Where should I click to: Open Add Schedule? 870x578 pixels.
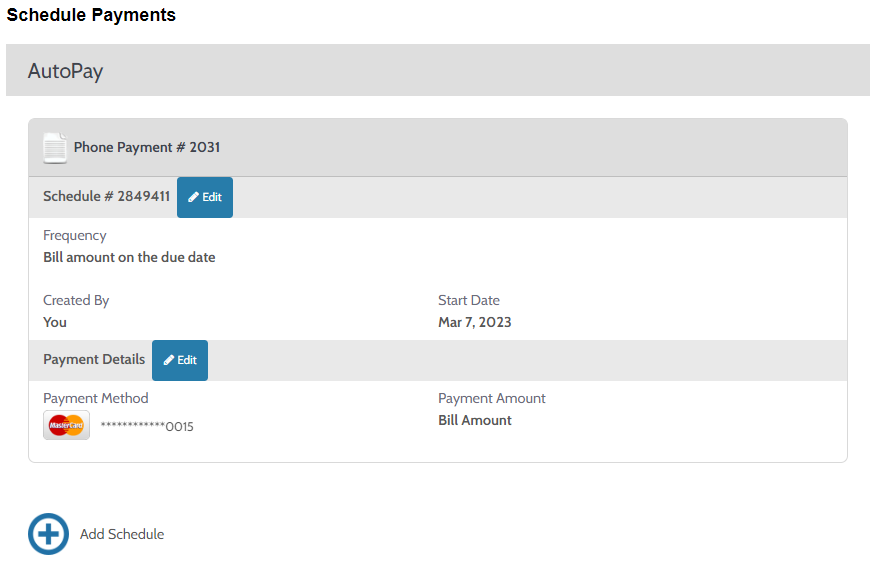click(121, 535)
